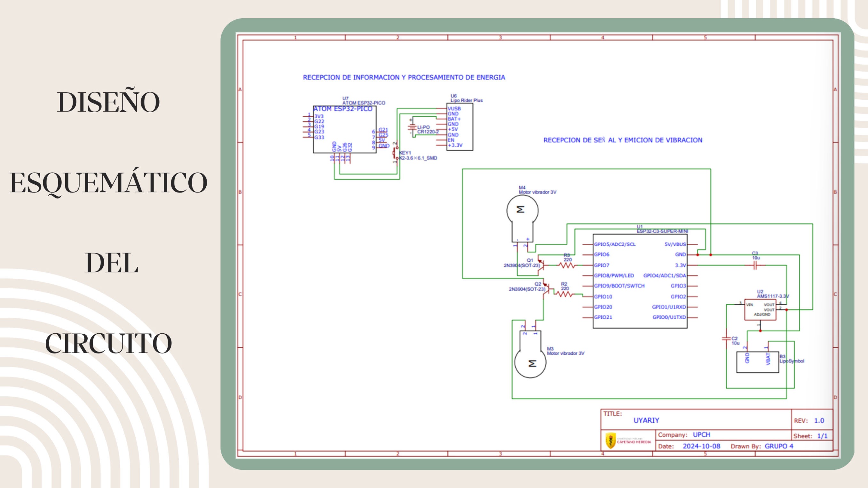Click the EN pin on Lipo Rider Plus

pos(451,140)
